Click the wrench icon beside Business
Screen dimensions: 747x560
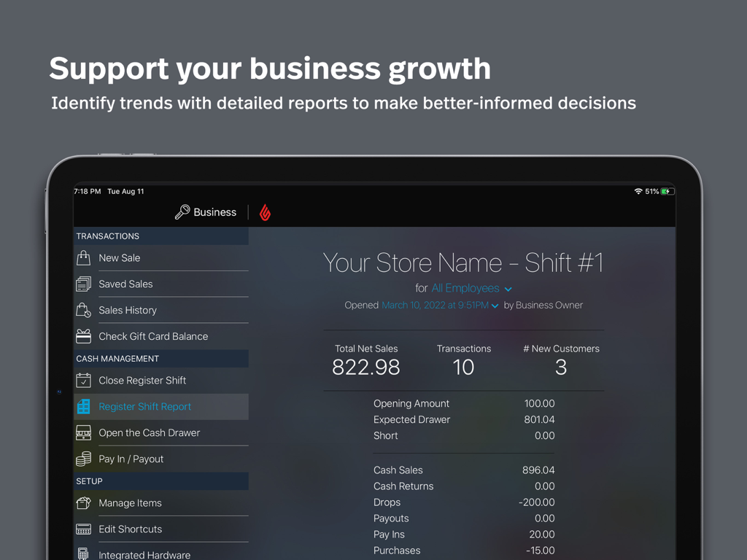click(184, 211)
